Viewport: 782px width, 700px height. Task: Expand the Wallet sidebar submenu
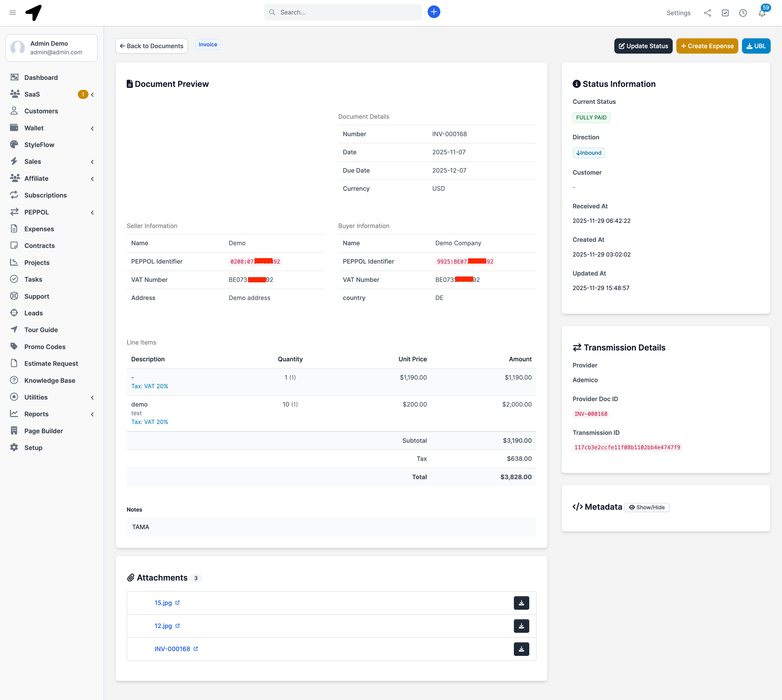click(x=92, y=128)
